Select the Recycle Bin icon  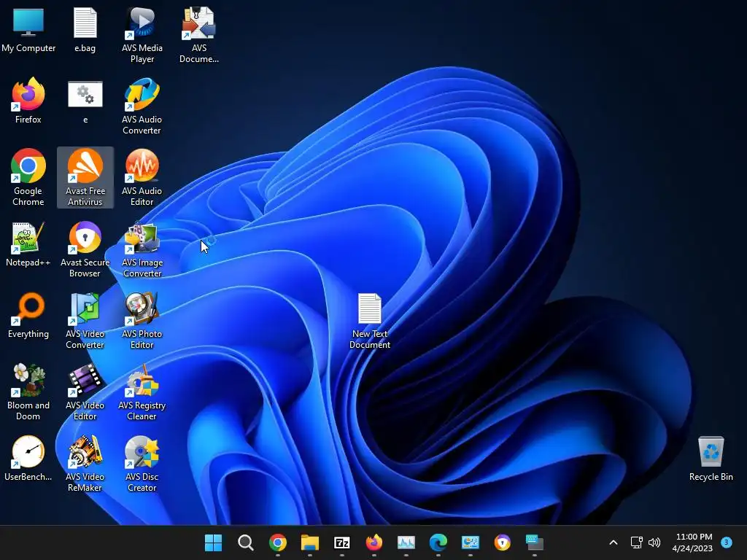(711, 458)
